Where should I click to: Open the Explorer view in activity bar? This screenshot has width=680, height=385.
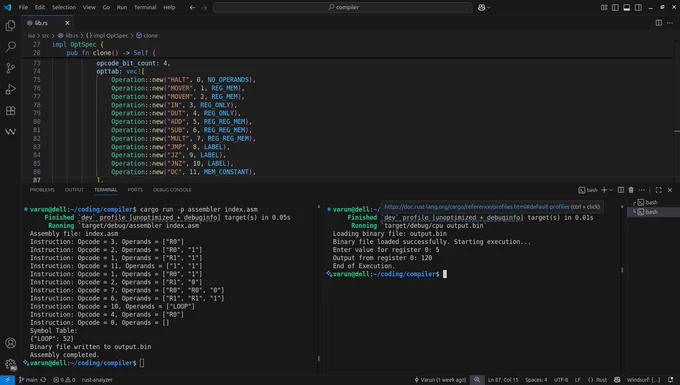10,26
